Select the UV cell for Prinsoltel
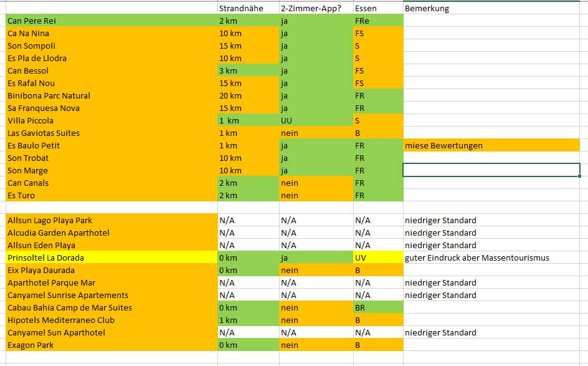 pyautogui.click(x=377, y=258)
